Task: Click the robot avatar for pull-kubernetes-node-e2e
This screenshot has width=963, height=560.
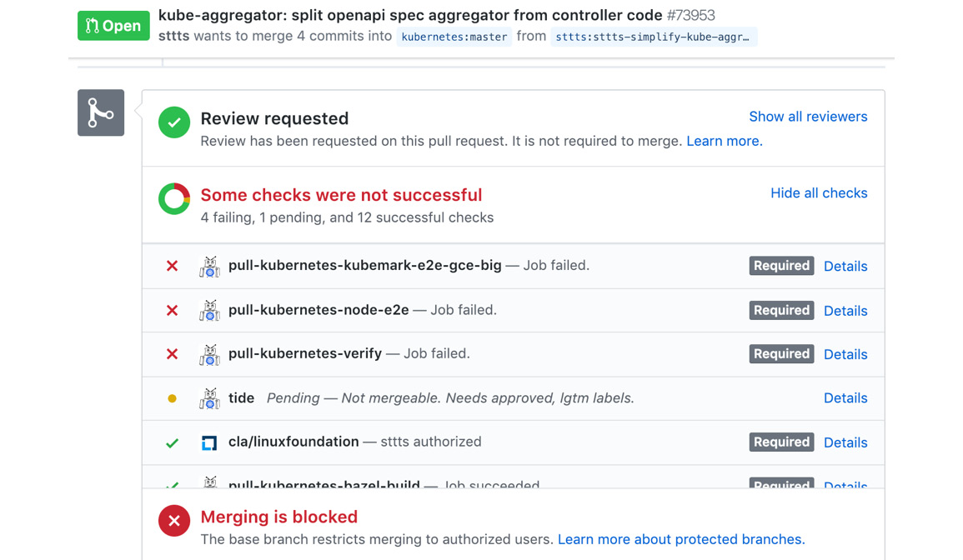Action: [209, 310]
